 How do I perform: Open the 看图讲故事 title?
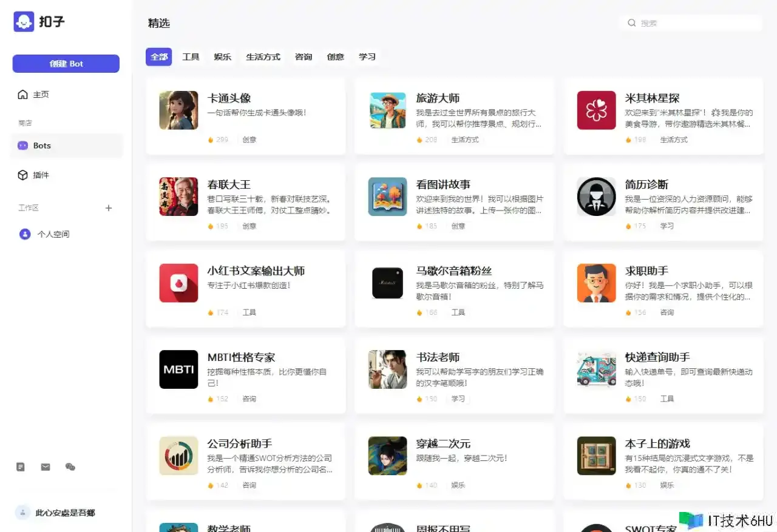click(444, 184)
